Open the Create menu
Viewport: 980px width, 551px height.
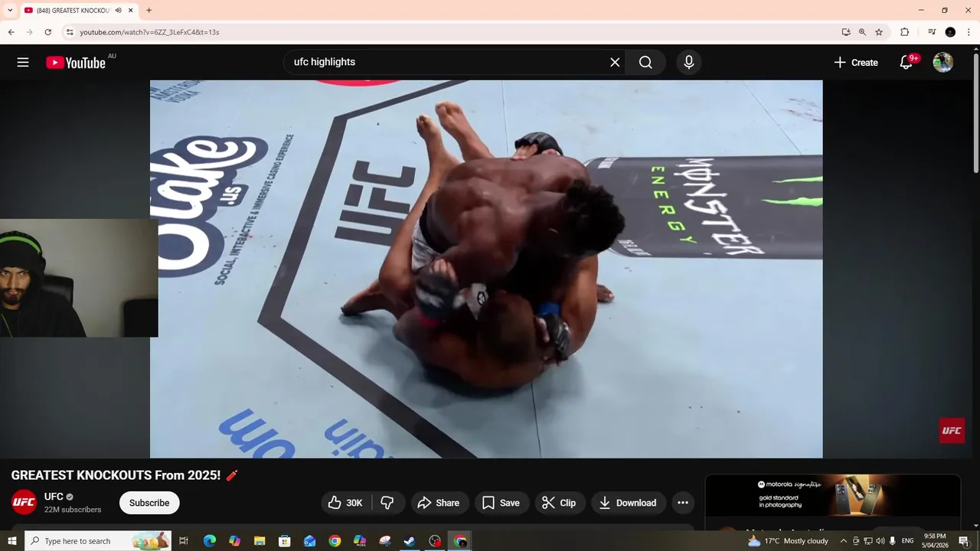856,63
